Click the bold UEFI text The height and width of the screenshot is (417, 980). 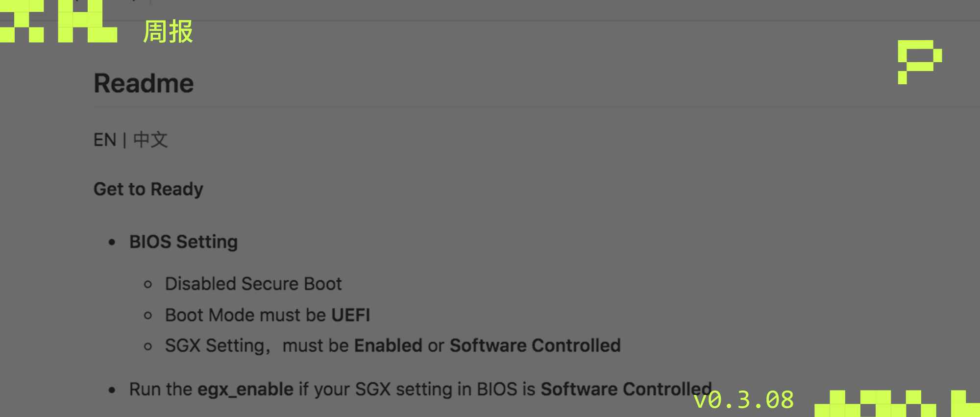[x=351, y=315]
